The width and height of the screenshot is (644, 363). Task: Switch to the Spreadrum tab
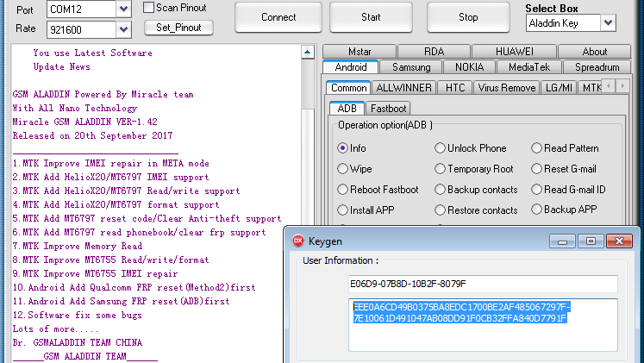point(597,67)
